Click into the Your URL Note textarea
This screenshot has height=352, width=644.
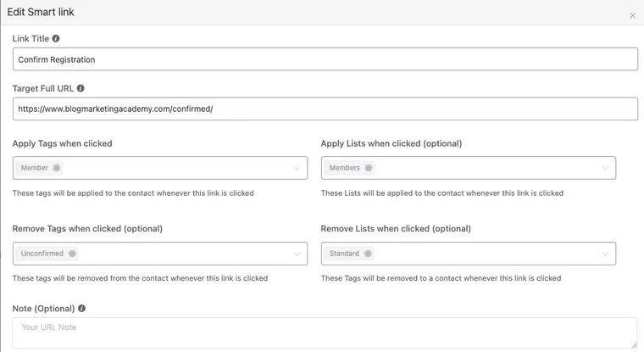click(x=325, y=333)
